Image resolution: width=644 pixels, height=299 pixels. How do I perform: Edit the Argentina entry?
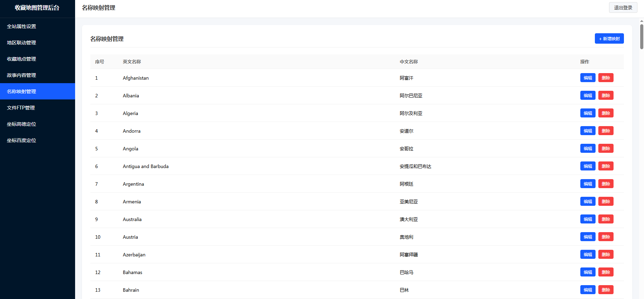(588, 184)
